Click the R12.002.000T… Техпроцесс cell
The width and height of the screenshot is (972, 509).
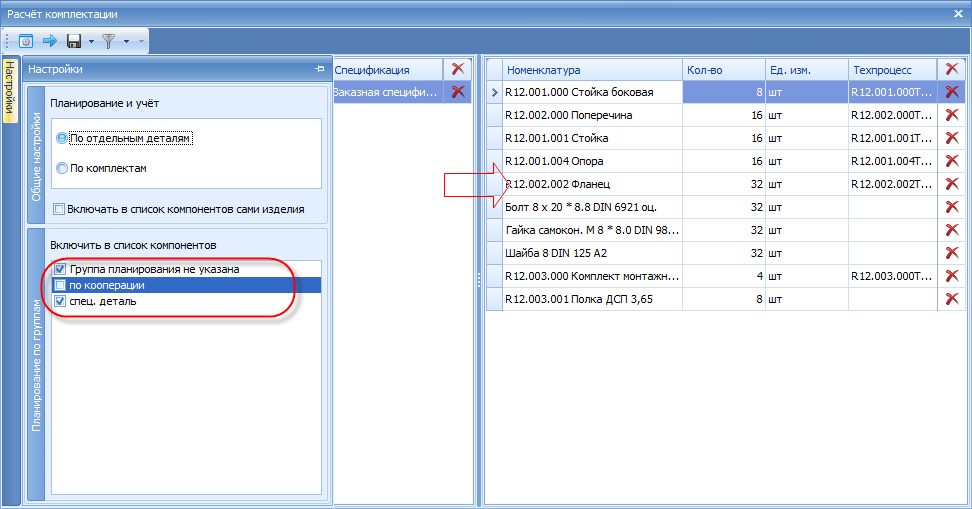(x=893, y=115)
